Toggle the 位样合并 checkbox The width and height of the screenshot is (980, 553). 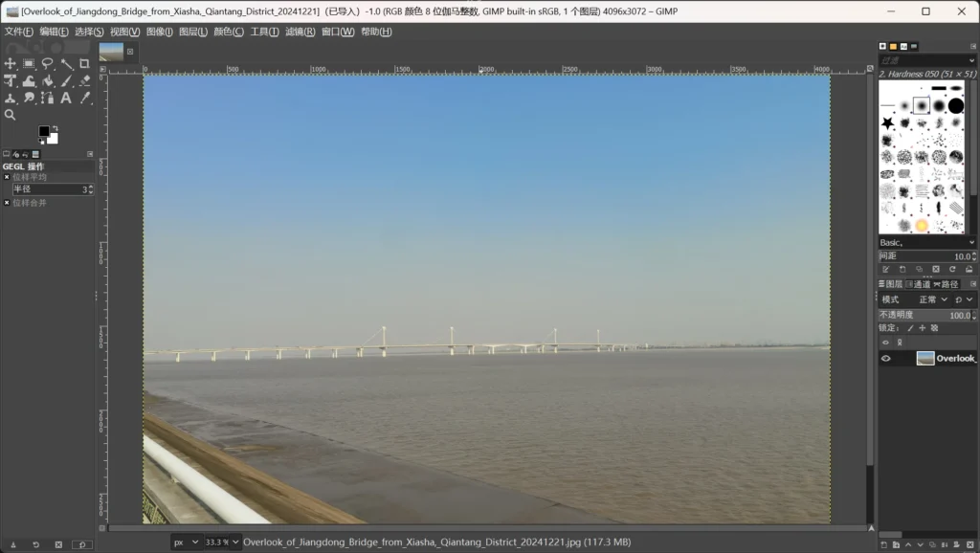click(x=7, y=203)
